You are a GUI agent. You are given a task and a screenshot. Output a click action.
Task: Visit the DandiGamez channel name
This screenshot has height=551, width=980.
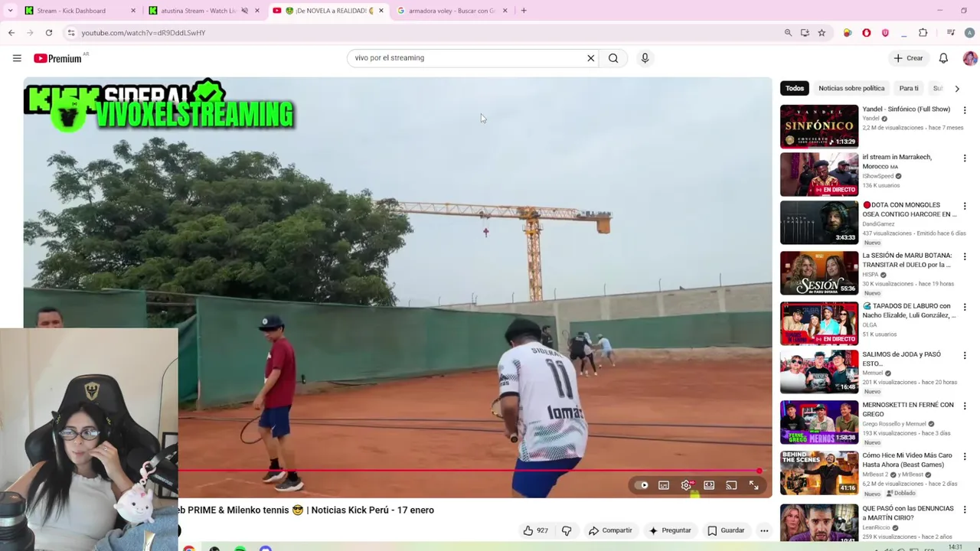click(x=878, y=224)
